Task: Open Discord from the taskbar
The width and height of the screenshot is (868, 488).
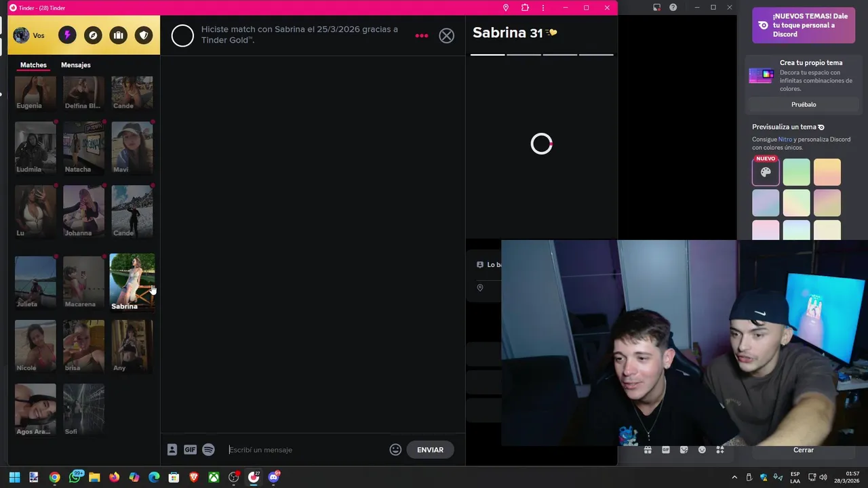Action: point(274,477)
